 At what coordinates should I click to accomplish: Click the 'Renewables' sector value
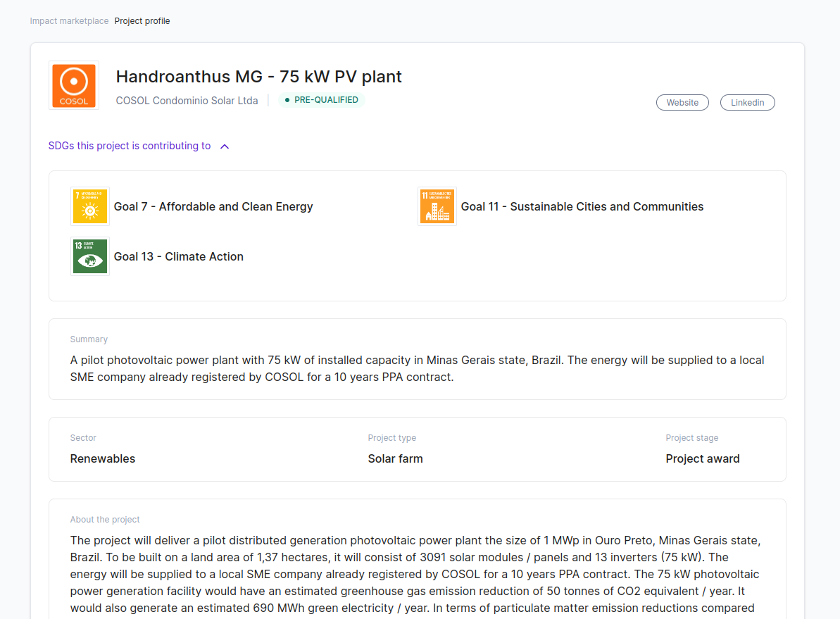pos(103,458)
